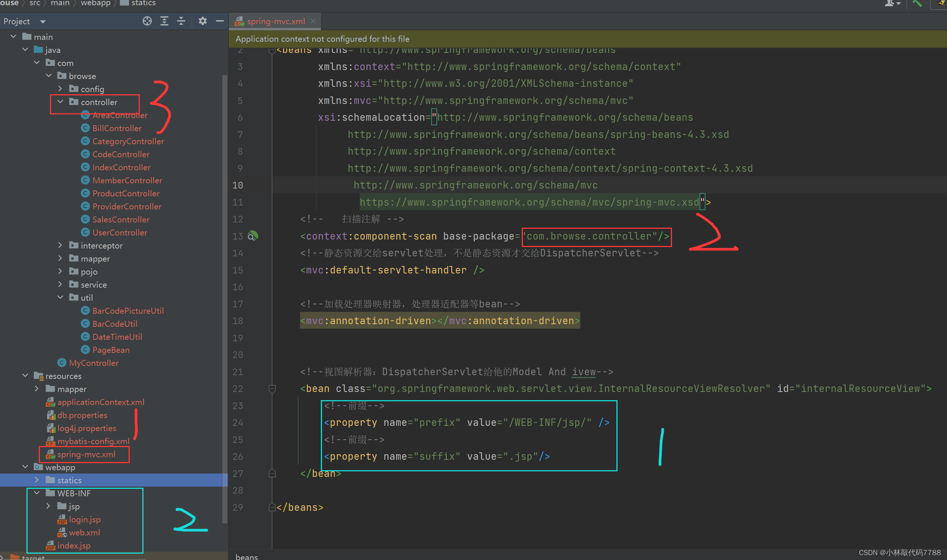
Task: Toggle fold marker beside closing beans tag
Action: (272, 507)
